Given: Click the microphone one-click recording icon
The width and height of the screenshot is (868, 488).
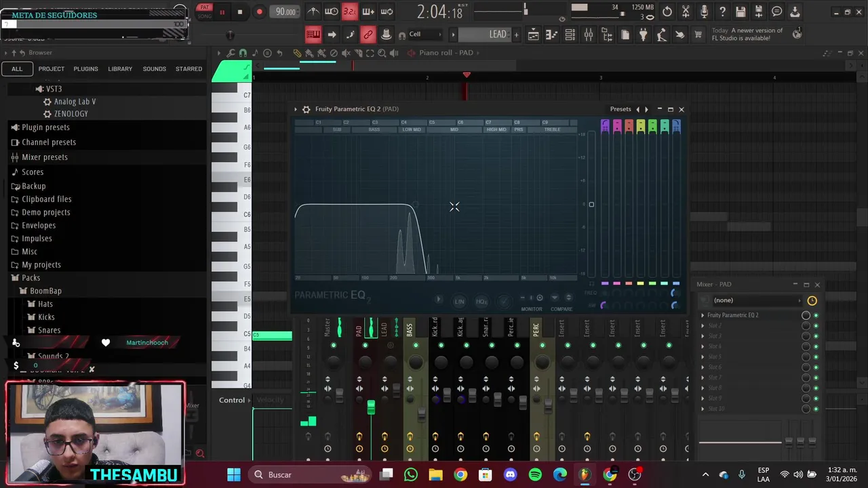Looking at the screenshot, I should (704, 12).
